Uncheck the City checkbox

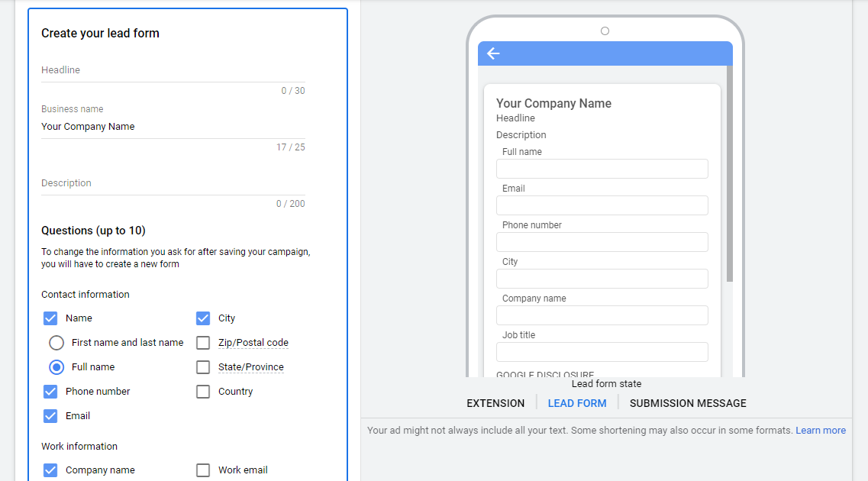pyautogui.click(x=203, y=318)
